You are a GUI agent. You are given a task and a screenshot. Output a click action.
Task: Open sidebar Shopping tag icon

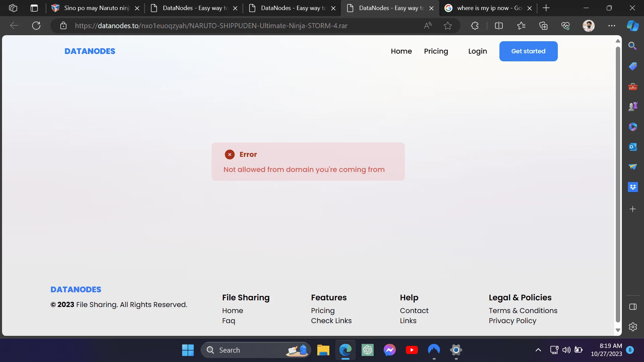tap(633, 66)
